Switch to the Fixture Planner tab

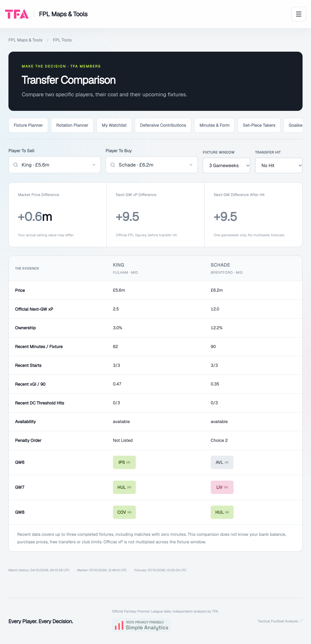click(28, 125)
